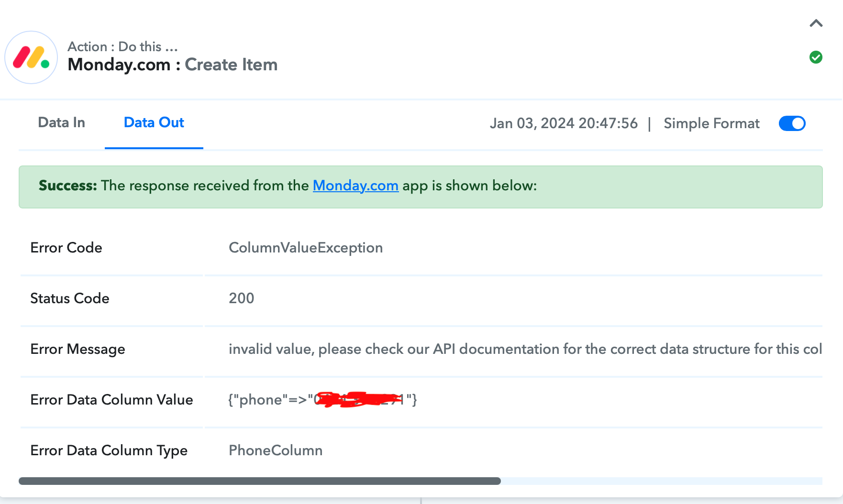Click the PhoneColumn type value
The image size is (843, 504).
pos(276,450)
